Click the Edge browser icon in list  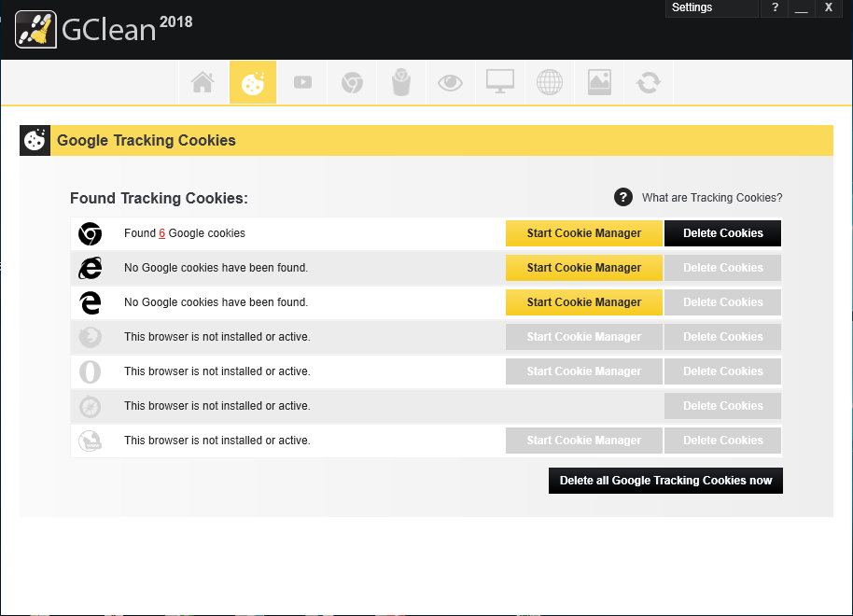(x=91, y=302)
